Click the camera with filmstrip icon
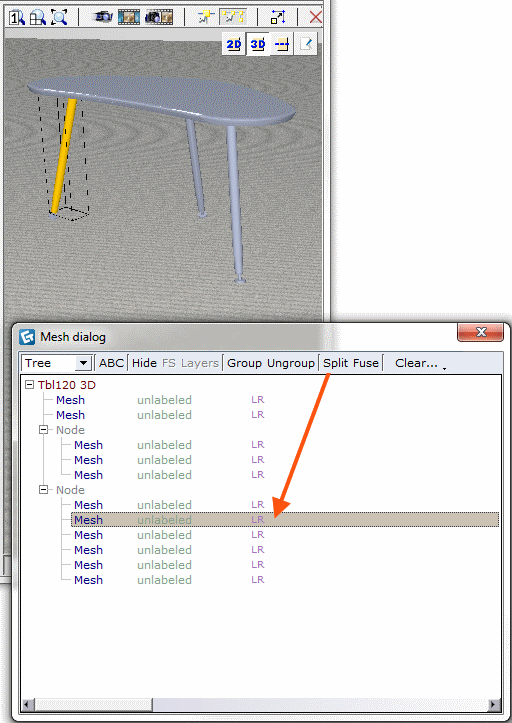512x723 pixels. (159, 18)
